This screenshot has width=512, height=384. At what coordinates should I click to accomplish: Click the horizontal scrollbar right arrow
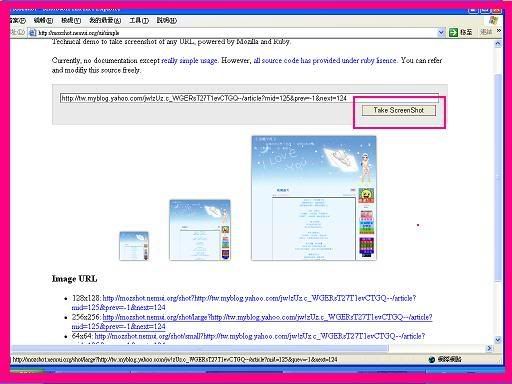point(489,348)
